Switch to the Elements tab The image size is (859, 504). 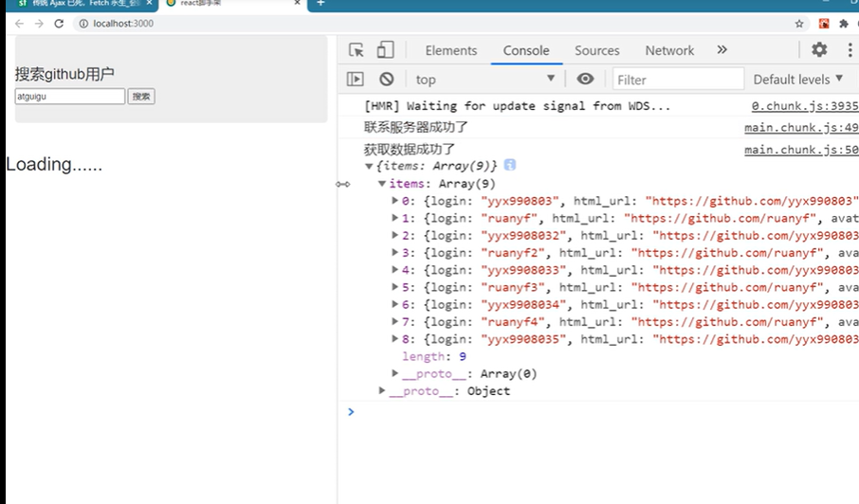point(451,50)
